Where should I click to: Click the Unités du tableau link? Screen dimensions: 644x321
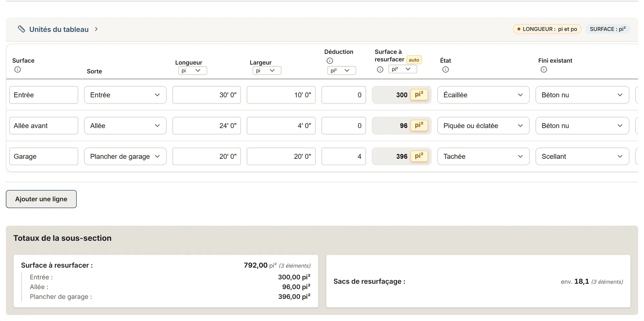point(59,29)
